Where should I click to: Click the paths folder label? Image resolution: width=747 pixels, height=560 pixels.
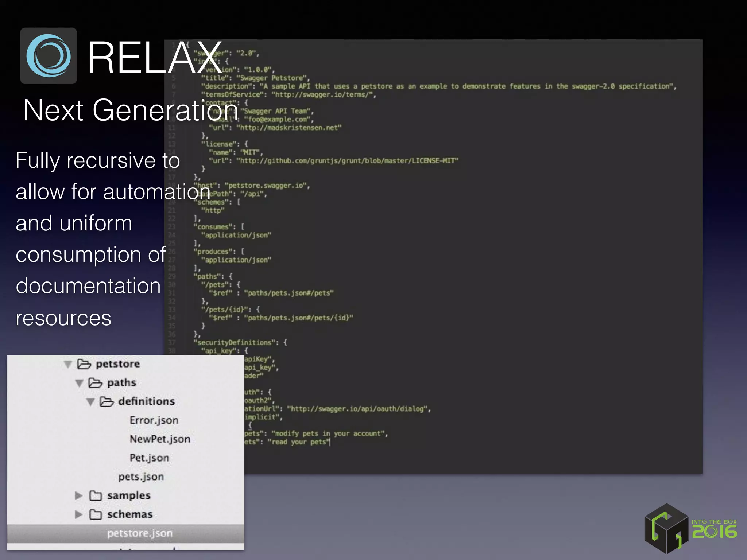pos(121,383)
